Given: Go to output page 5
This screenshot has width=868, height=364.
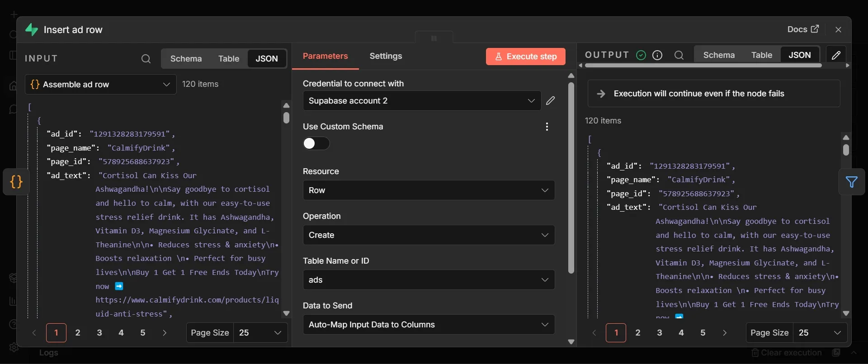Looking at the screenshot, I should [x=703, y=333].
